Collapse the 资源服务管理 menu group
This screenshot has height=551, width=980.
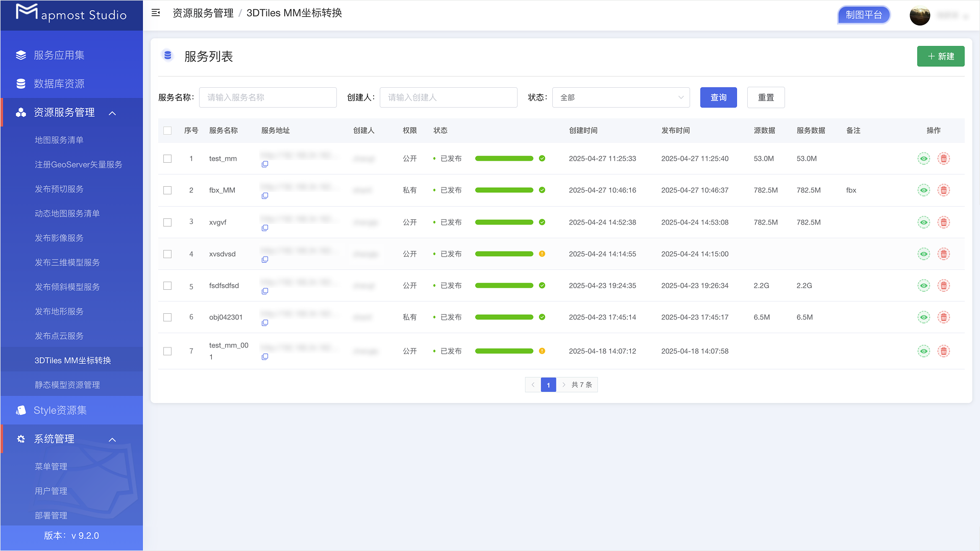(x=112, y=113)
